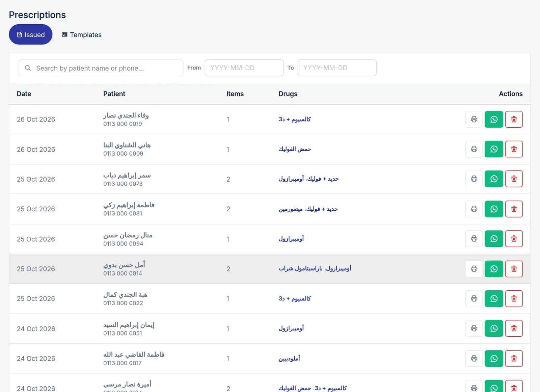
Task: Send WhatsApp to 0113 000 0081
Action: point(494,209)
